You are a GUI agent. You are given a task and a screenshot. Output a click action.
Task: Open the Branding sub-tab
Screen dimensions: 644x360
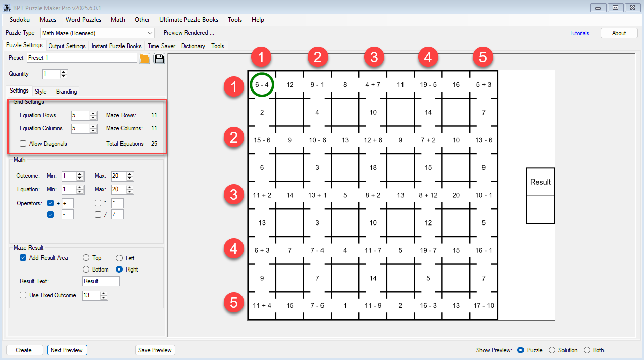[66, 92]
